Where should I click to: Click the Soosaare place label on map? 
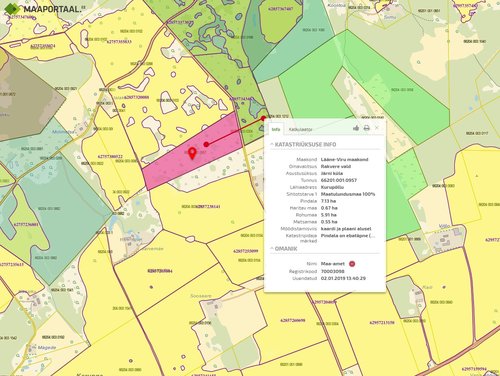click(x=200, y=296)
